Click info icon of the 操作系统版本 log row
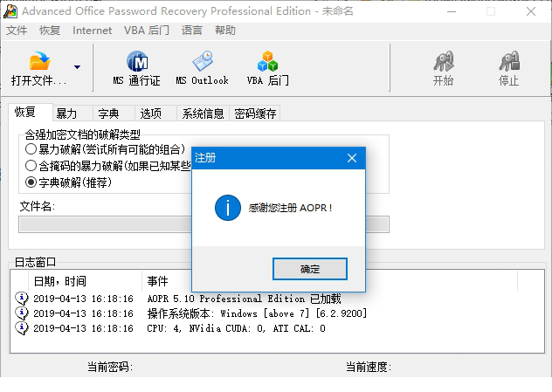552x392 pixels. [x=22, y=313]
